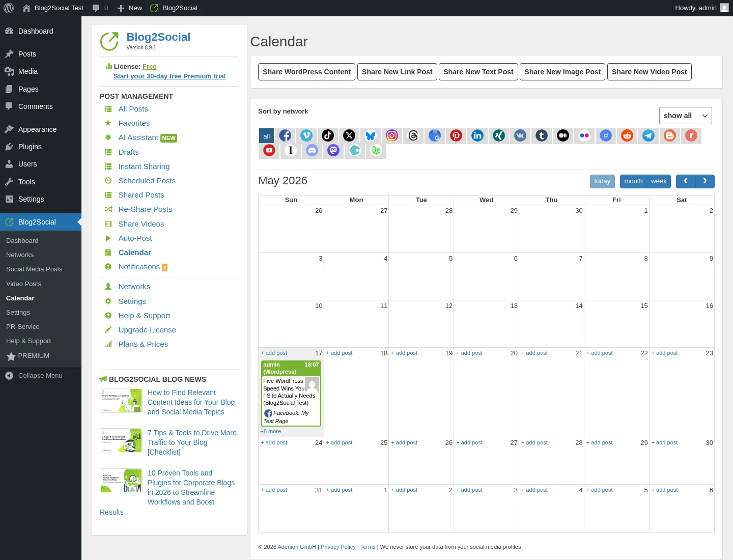The height and width of the screenshot is (560, 733).
Task: Read '7 Tips & Tools to Drive More Traffic'
Action: pyautogui.click(x=192, y=442)
